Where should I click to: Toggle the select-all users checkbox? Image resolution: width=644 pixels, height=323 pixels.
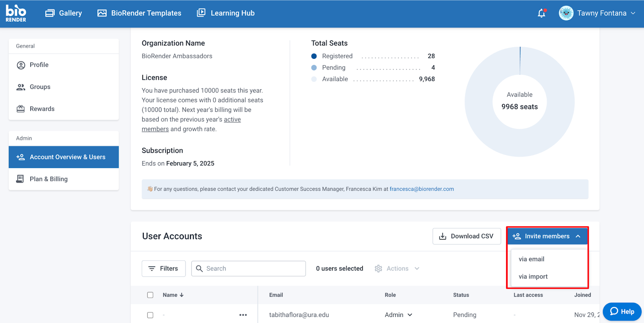click(x=150, y=295)
